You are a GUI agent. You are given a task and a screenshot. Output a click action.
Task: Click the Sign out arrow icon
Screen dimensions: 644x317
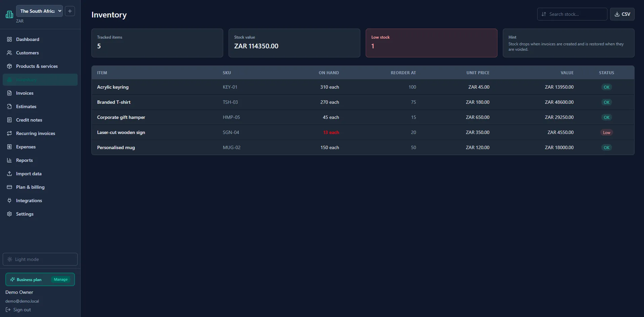pos(8,310)
